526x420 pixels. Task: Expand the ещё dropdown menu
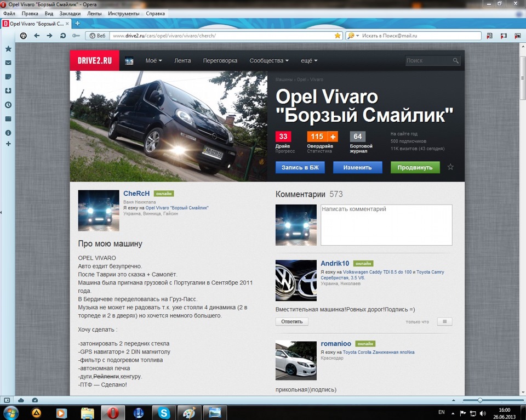click(x=309, y=60)
